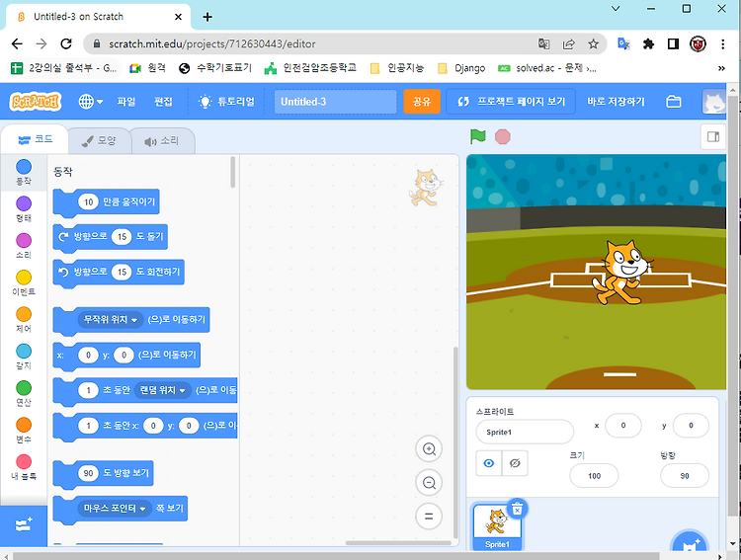This screenshot has height=560, width=741.
Task: Open the account avatar menu
Action: [x=714, y=102]
